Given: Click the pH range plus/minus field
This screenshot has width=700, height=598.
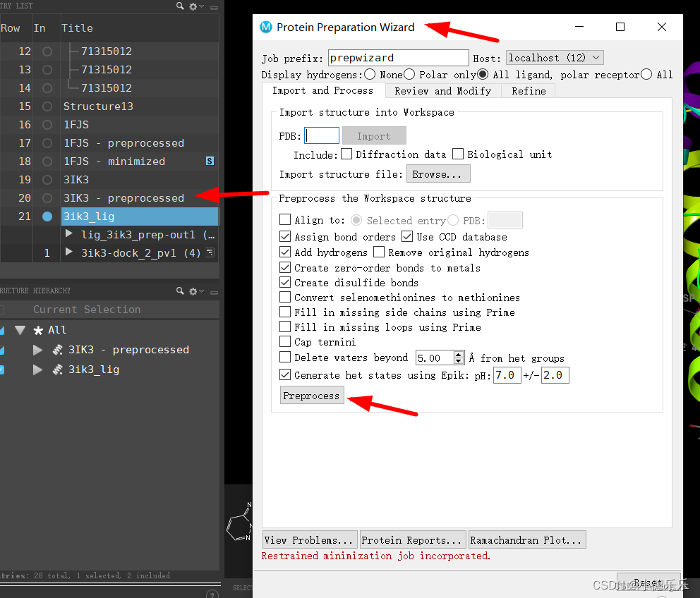Looking at the screenshot, I should [555, 375].
